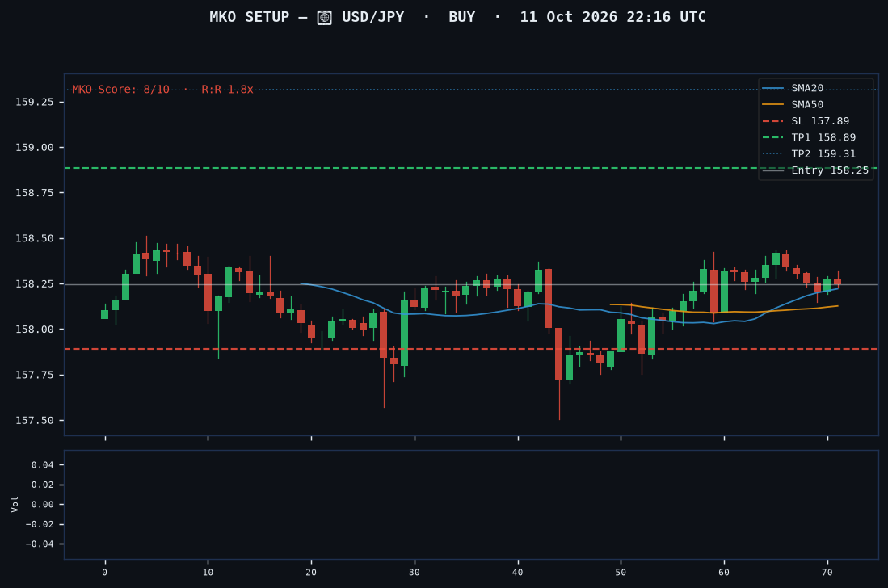Click the tall green candle at bar 29
Image resolution: width=888 pixels, height=588 pixels.
(x=404, y=334)
